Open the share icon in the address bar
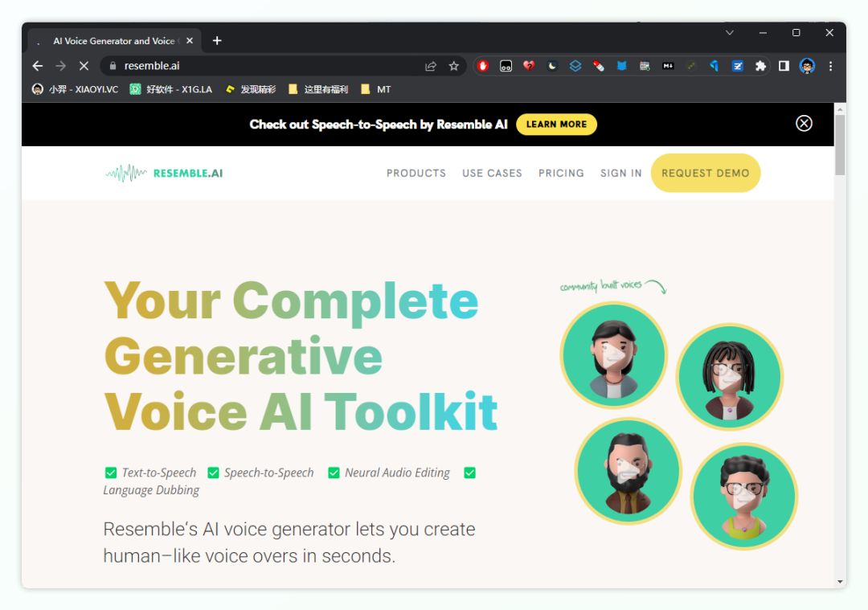The height and width of the screenshot is (610, 868). (431, 66)
